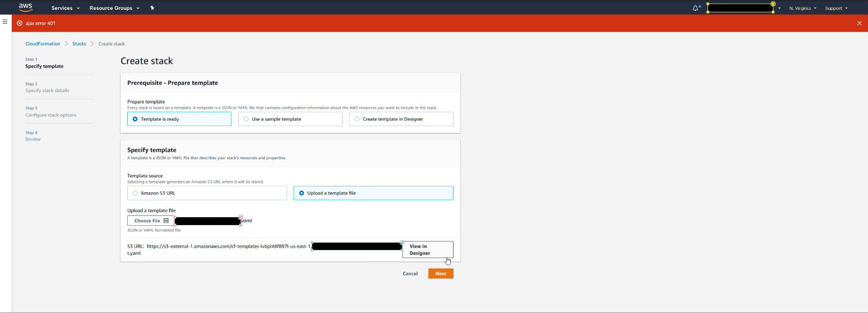Expand the Resource Groups menu
Screen dimensions: 868x313
(x=115, y=8)
